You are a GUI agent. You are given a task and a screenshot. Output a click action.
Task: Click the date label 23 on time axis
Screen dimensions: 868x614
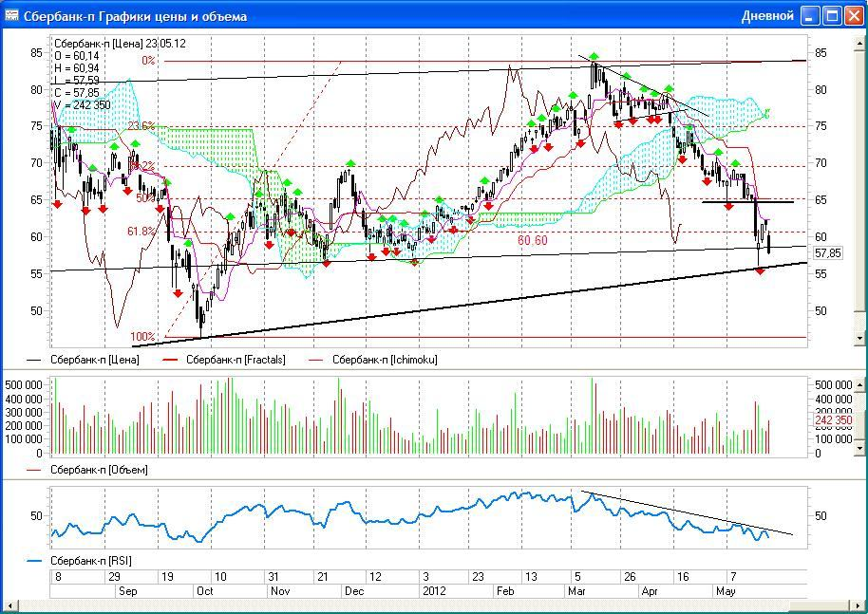(x=478, y=576)
